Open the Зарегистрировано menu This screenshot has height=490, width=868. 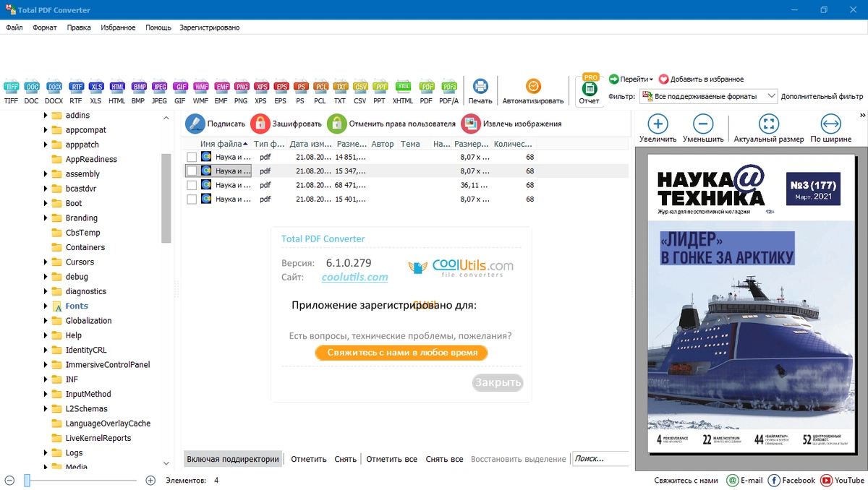pos(210,27)
